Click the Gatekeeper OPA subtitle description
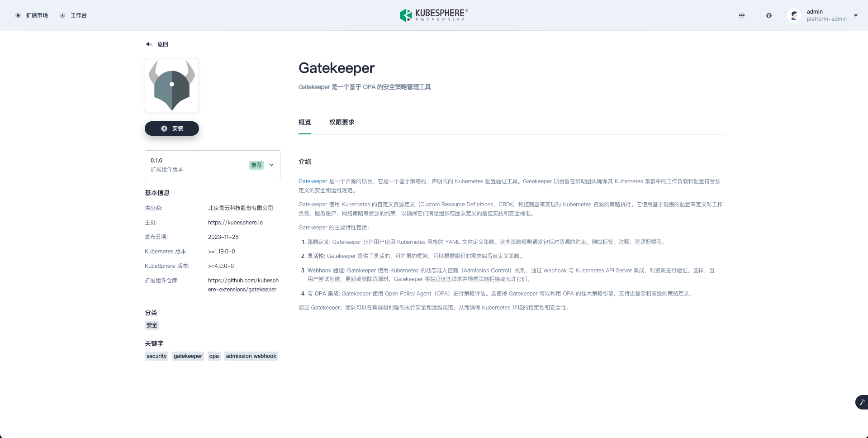 click(365, 87)
